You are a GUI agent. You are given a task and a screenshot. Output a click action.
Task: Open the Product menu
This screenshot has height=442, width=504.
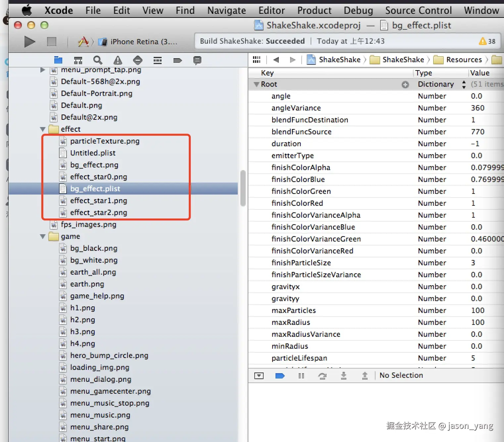(x=314, y=10)
